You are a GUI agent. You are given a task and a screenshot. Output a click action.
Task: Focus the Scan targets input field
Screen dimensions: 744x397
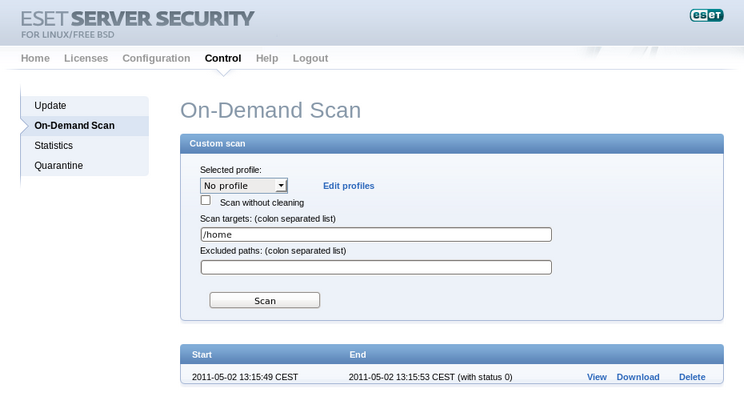376,234
